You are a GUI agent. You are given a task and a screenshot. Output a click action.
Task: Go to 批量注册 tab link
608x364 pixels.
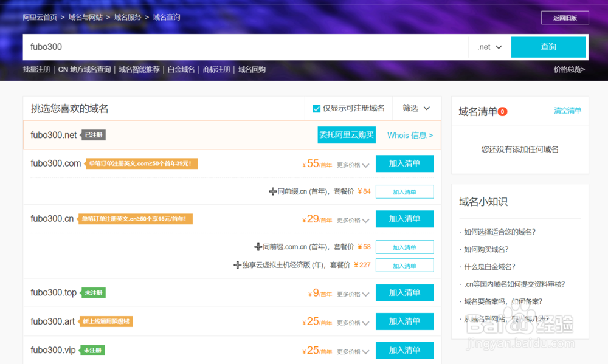pyautogui.click(x=36, y=69)
